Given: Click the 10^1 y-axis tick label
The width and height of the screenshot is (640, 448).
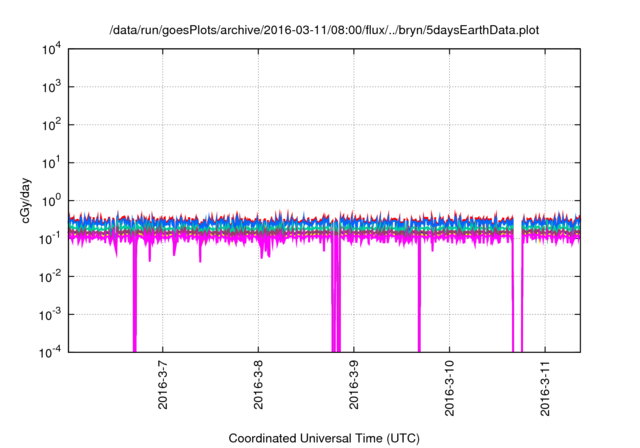Looking at the screenshot, I should click(51, 163).
